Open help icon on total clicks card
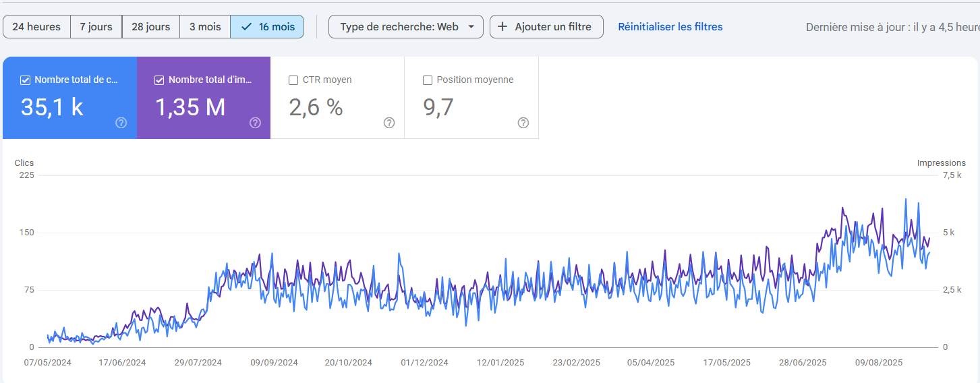 click(121, 123)
